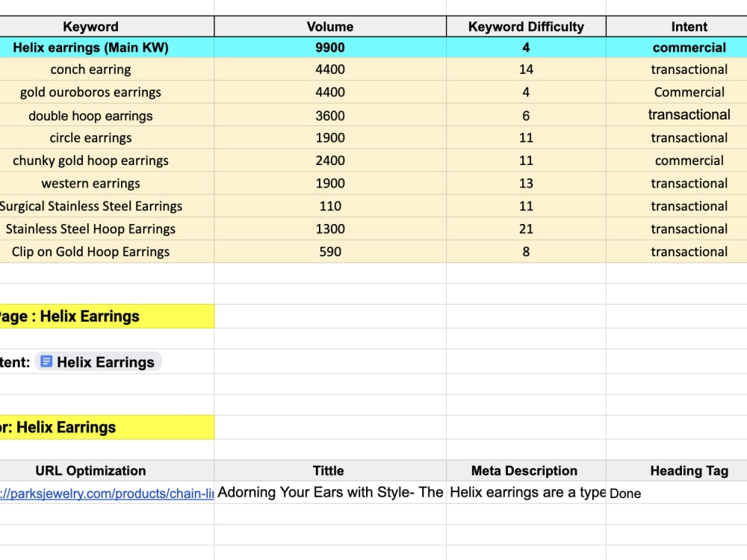Click the 3600 volume cell

(330, 116)
